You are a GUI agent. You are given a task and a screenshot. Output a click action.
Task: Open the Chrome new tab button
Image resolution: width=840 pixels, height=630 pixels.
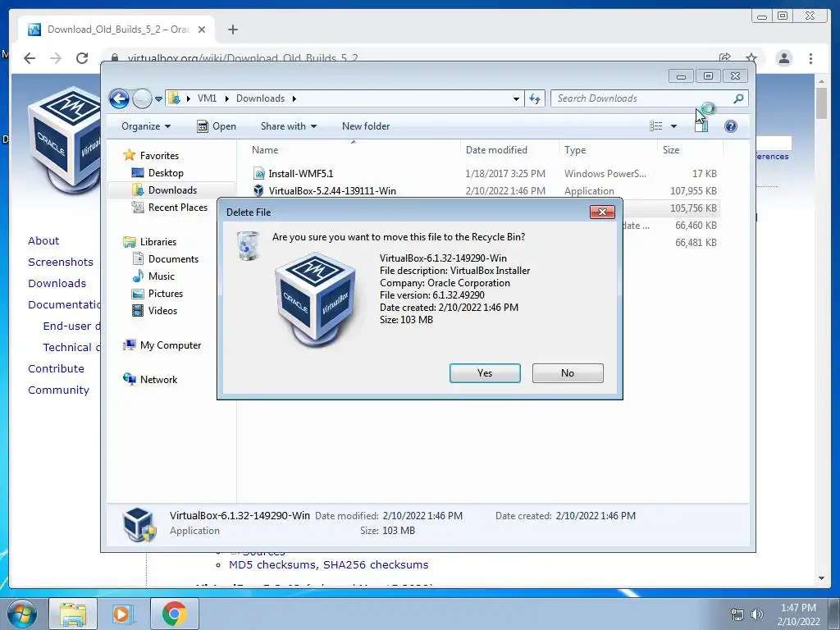[x=232, y=30]
